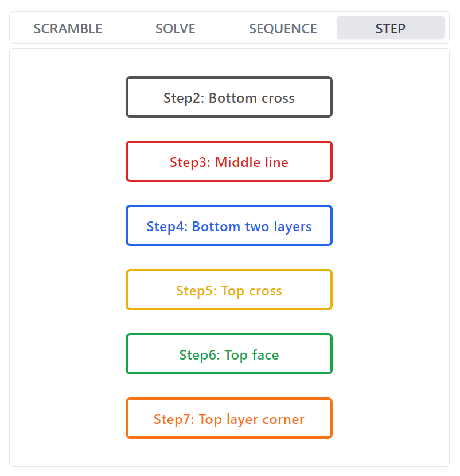Switch to the SCRAMBLE tab
This screenshot has height=476, width=460.
[x=68, y=28]
